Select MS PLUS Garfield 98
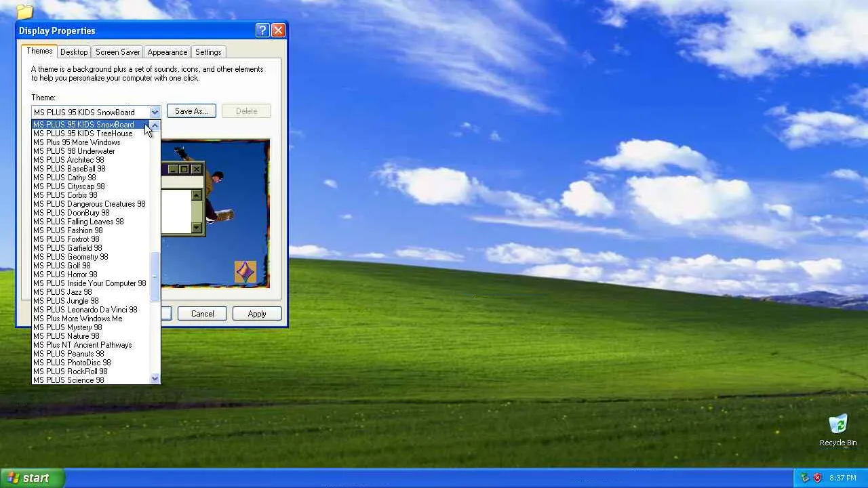This screenshot has width=868, height=488. (91, 248)
